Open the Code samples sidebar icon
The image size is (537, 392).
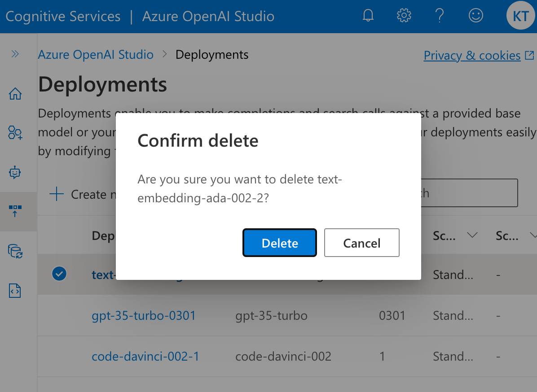(x=15, y=291)
